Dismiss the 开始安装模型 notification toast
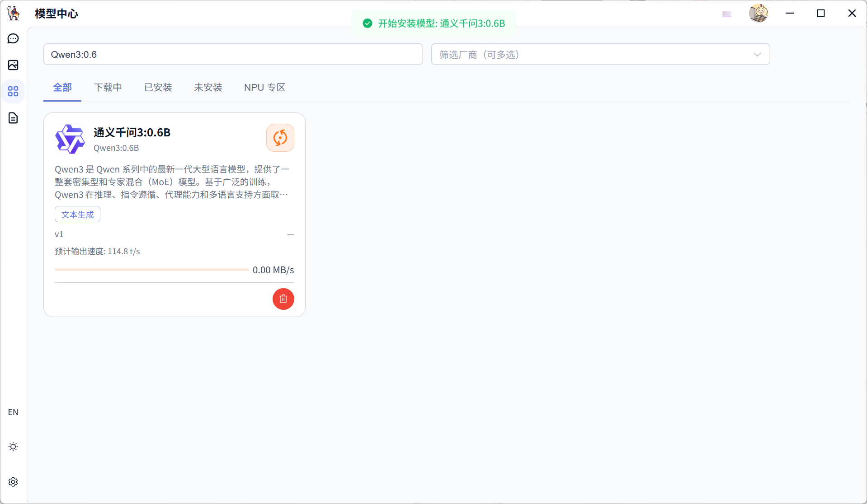 (x=433, y=23)
